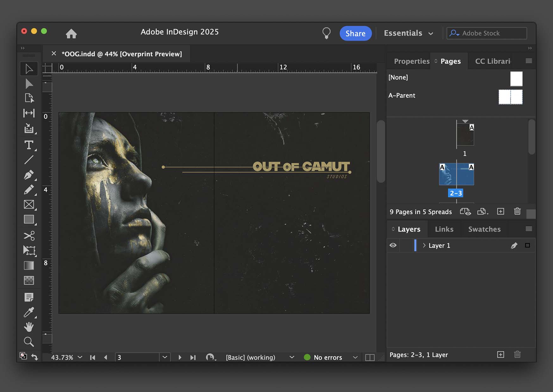Select the Pen tool
Screen dimensions: 553x392
(29, 175)
